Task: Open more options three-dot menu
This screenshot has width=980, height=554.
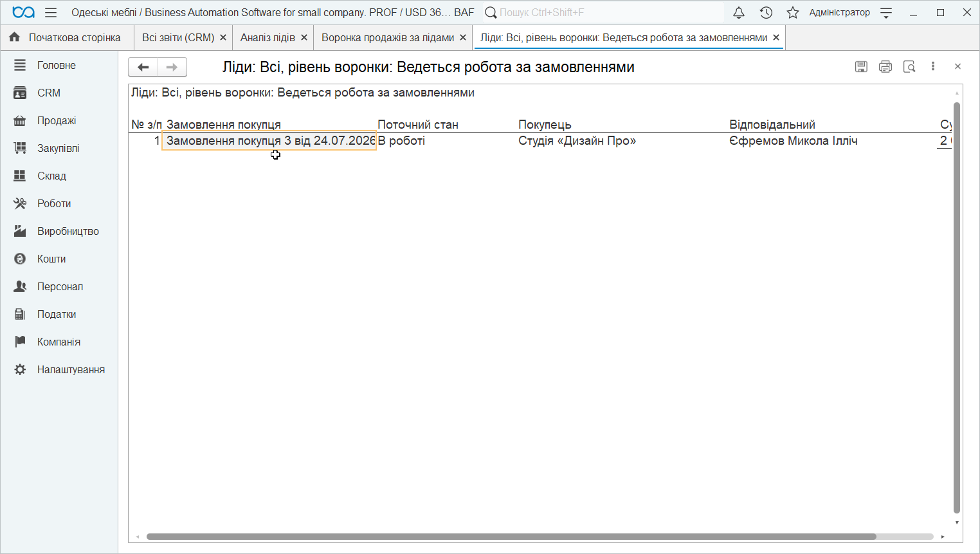Action: pos(933,66)
